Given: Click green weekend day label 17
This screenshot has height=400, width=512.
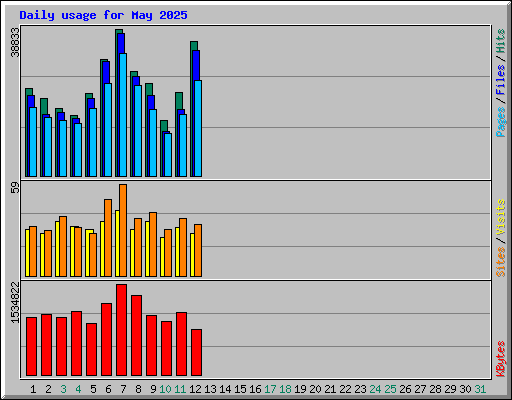Looking at the screenshot, I should 270,389.
